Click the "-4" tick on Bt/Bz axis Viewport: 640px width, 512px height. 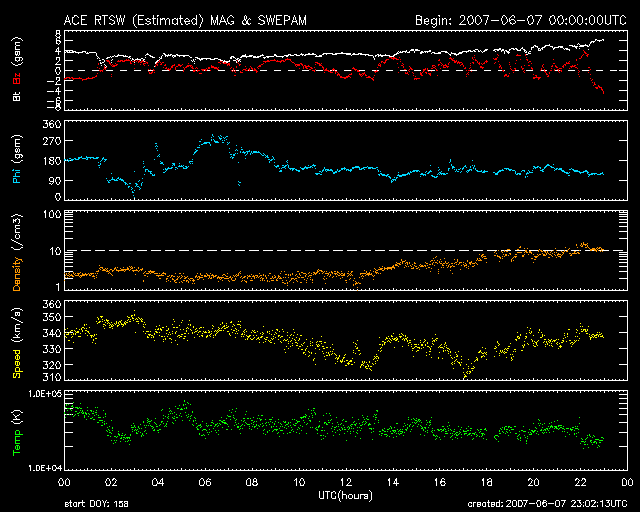(54, 91)
